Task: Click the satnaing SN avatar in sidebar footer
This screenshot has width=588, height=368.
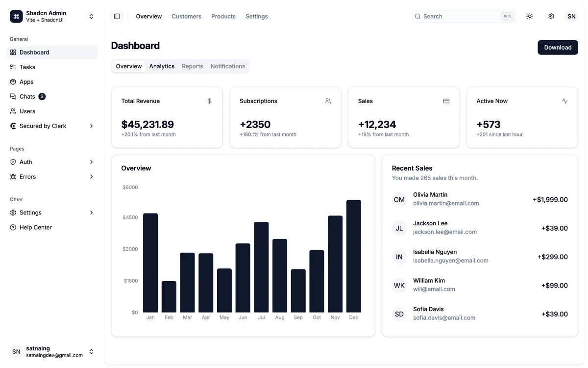Action: click(16, 352)
